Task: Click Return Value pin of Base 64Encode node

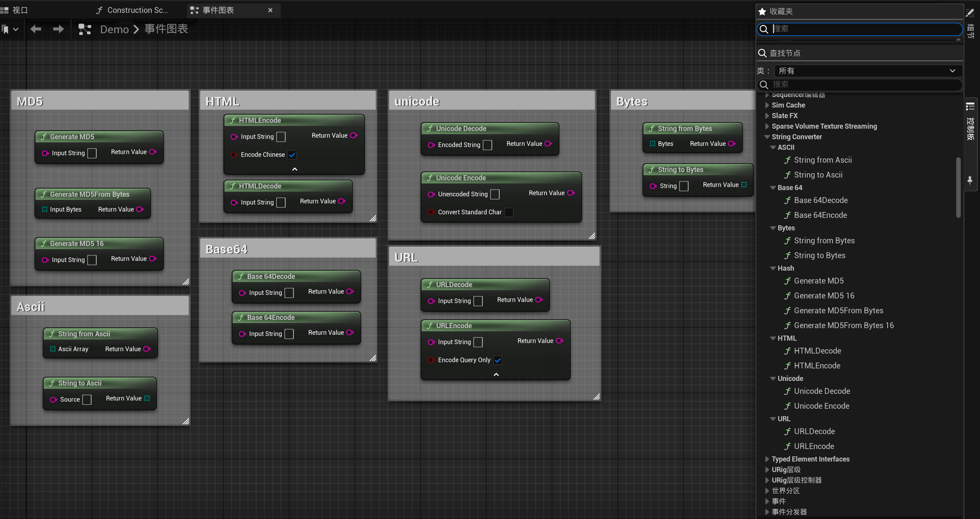Action: (x=350, y=332)
